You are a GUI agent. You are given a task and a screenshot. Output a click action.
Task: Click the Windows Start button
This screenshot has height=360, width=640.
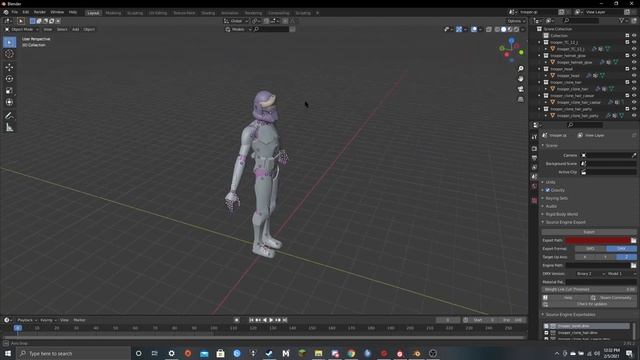(x=8, y=353)
